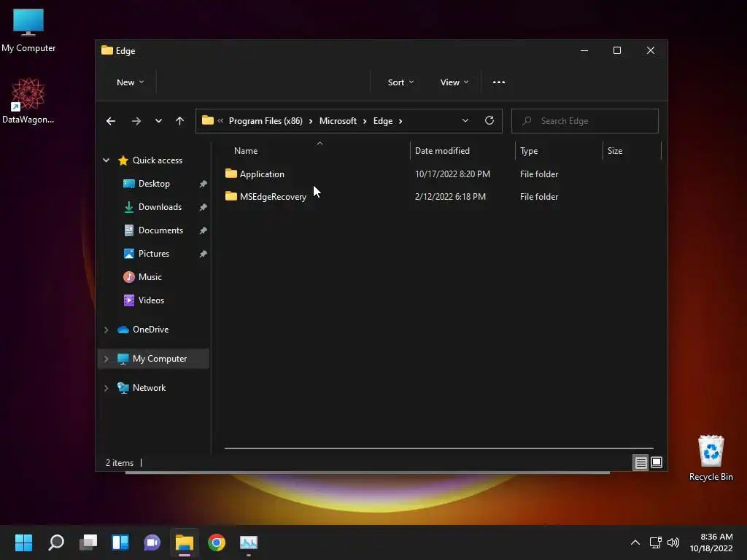Go back with the Back arrow
Viewport: 747px width, 560px height.
[x=111, y=121]
